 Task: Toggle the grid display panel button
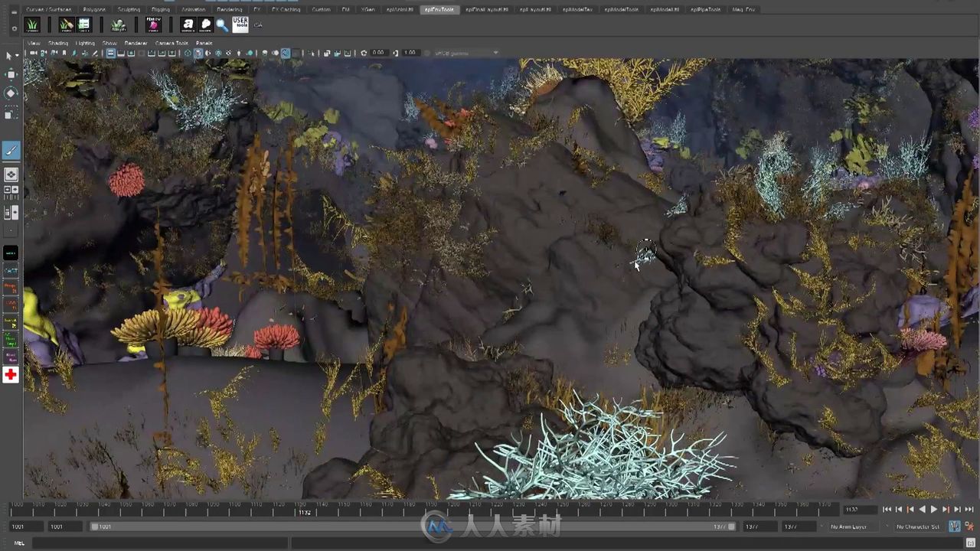click(x=110, y=53)
